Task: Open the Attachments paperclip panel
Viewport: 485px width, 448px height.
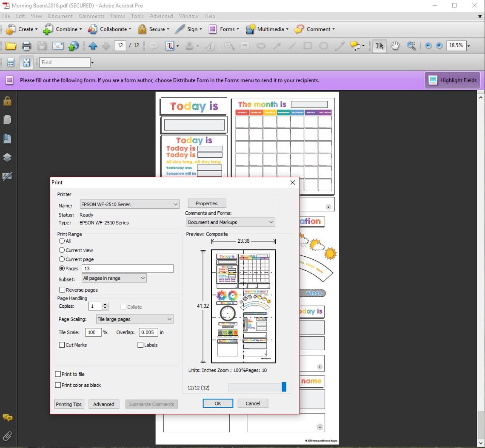Action: (7, 436)
